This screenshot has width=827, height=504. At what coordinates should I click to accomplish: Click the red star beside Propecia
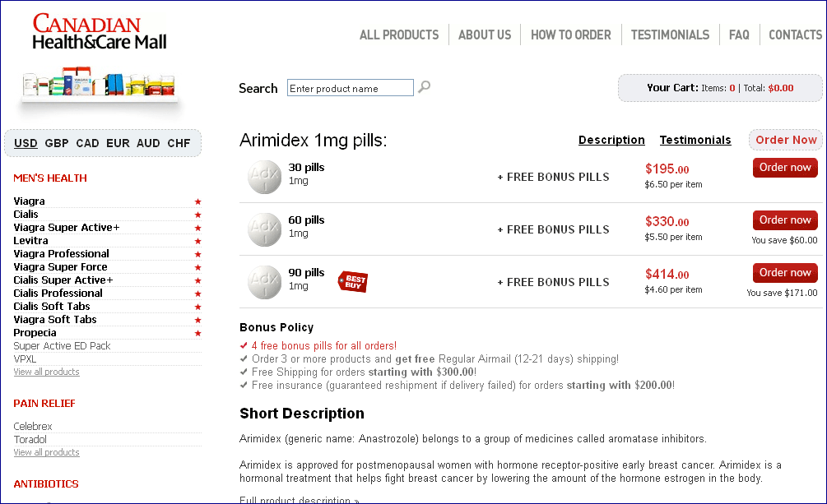pyautogui.click(x=197, y=333)
